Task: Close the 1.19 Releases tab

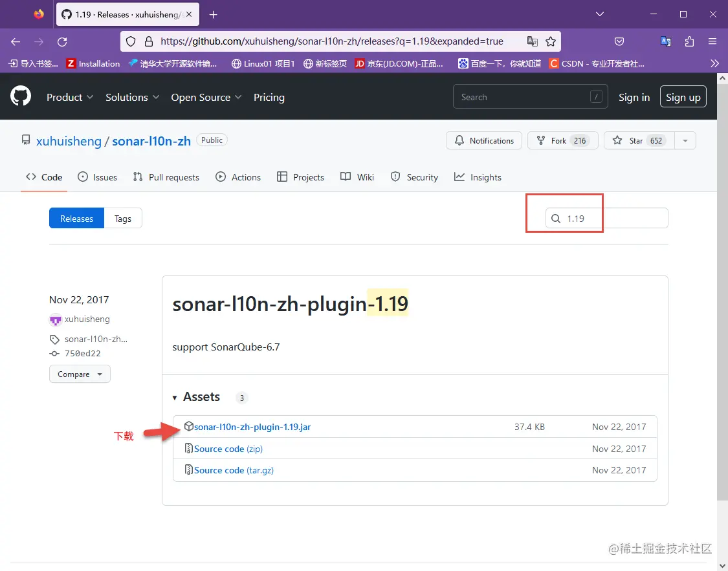Action: point(189,14)
